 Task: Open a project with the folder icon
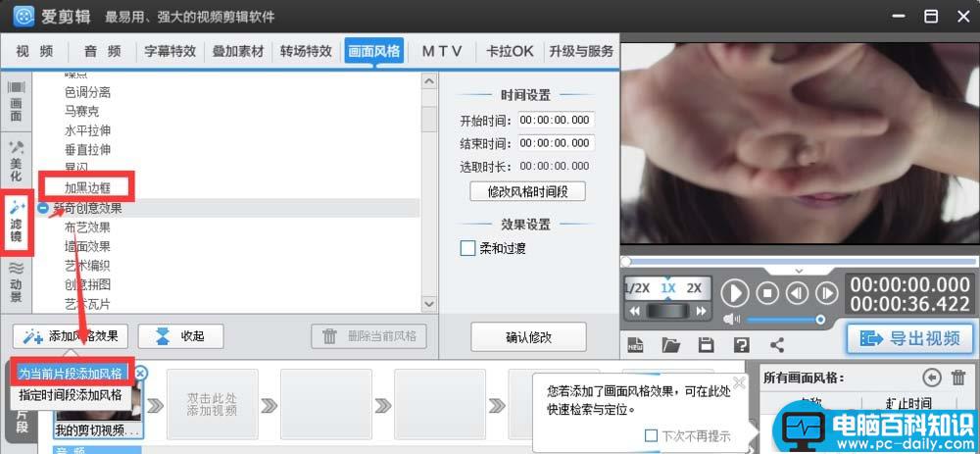click(x=671, y=344)
